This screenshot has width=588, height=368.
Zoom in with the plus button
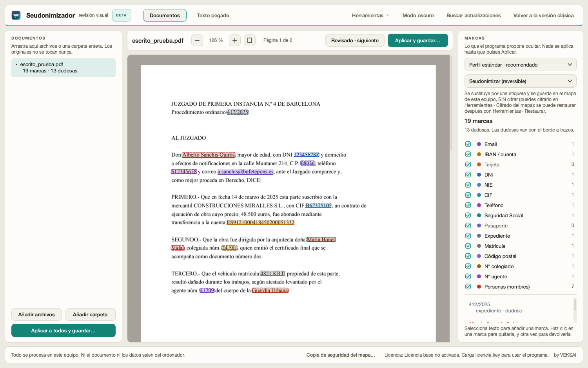coord(235,40)
